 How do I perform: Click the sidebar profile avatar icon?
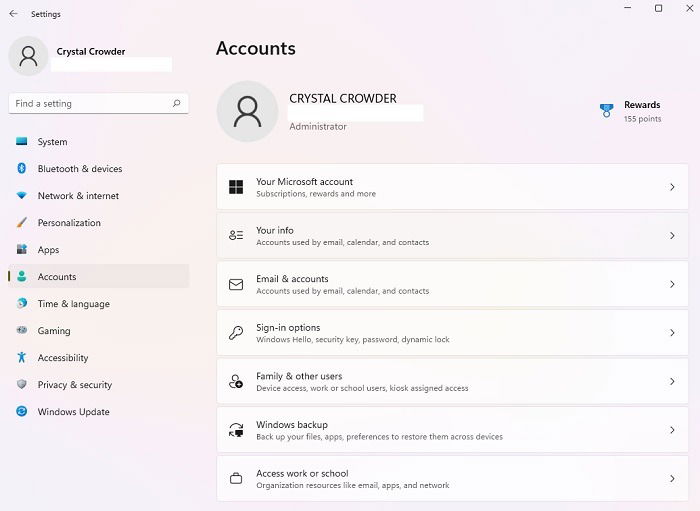[x=28, y=56]
